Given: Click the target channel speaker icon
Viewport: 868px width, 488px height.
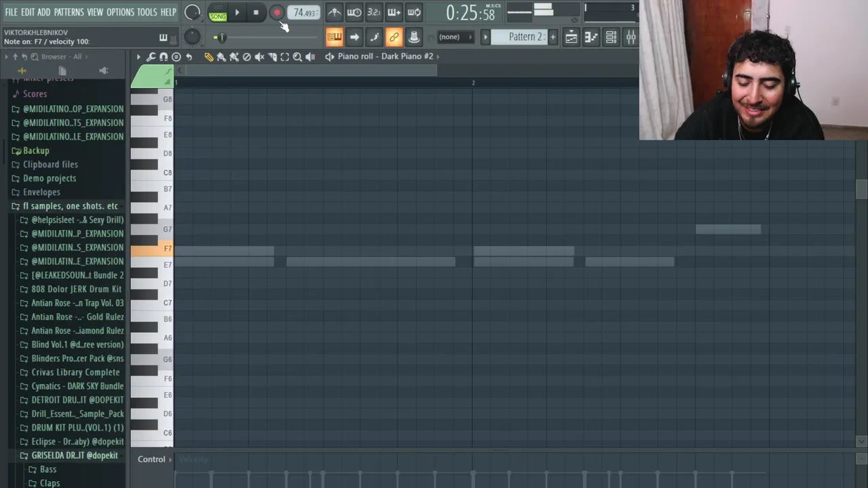Looking at the screenshot, I should point(330,57).
